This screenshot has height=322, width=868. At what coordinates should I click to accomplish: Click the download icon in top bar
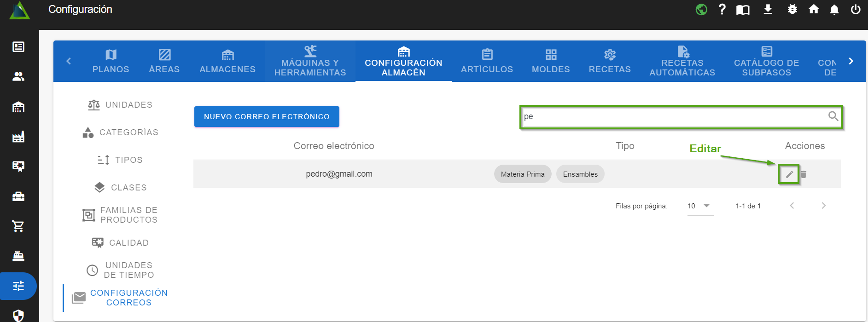point(768,10)
